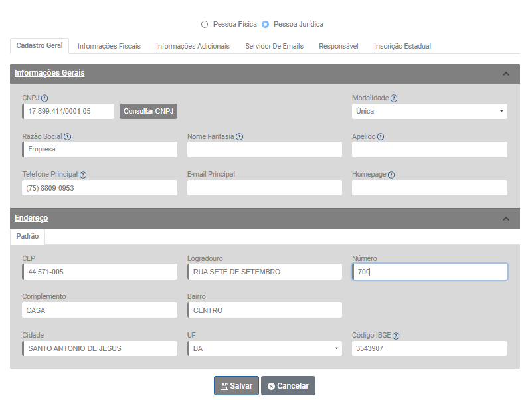Click the Nome Fantasia help icon
532x400 pixels.
[x=240, y=137]
